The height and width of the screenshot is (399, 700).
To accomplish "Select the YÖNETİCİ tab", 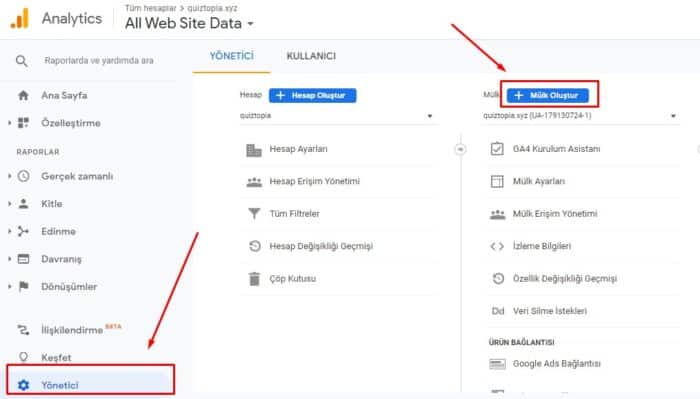I will pyautogui.click(x=232, y=56).
